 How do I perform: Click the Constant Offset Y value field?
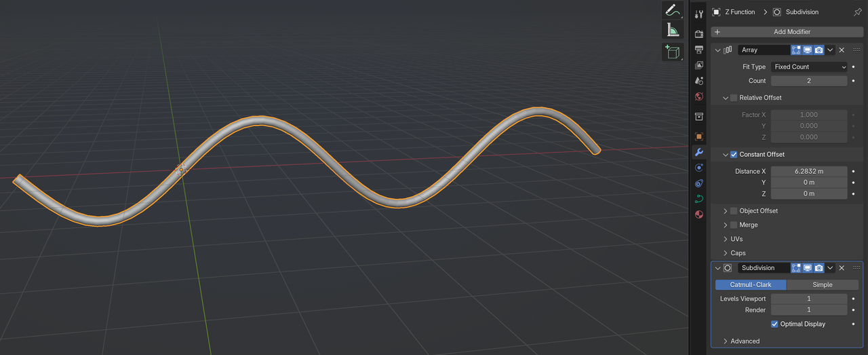pos(809,183)
